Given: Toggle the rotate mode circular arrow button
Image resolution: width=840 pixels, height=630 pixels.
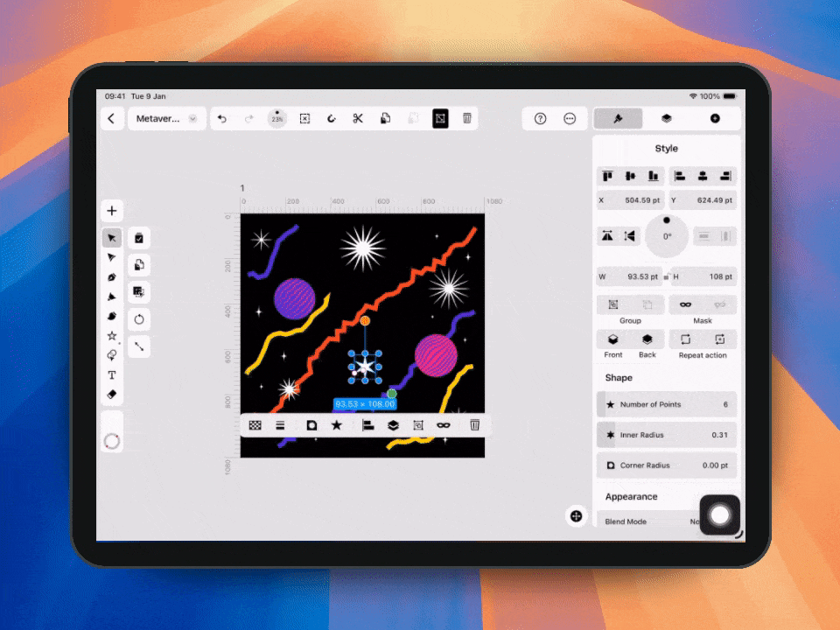Looking at the screenshot, I should coord(139,320).
